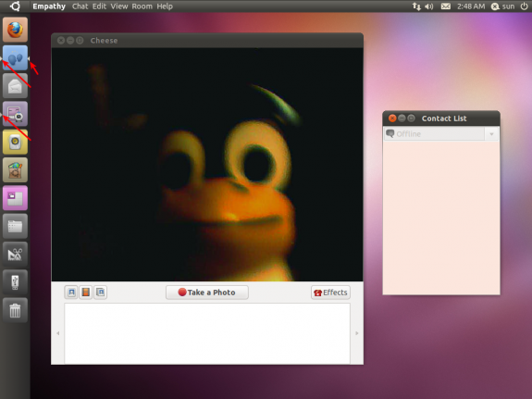The image size is (532, 399).
Task: Click the Ubuntu logo button in panel
Action: tap(15, 6)
